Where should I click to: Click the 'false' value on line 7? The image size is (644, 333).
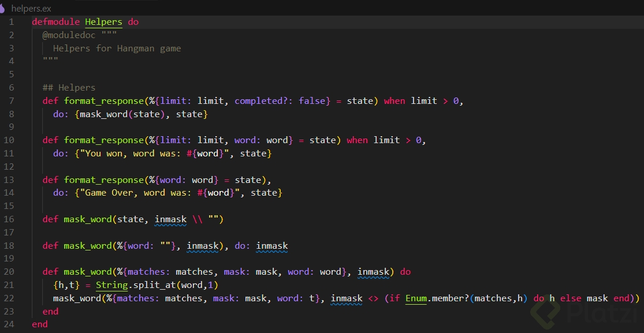pyautogui.click(x=312, y=101)
